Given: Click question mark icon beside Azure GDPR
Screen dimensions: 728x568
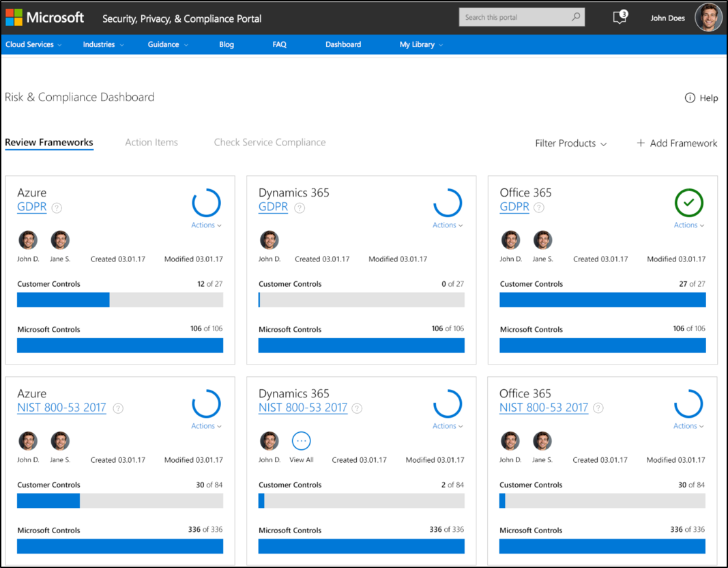Looking at the screenshot, I should click(57, 208).
